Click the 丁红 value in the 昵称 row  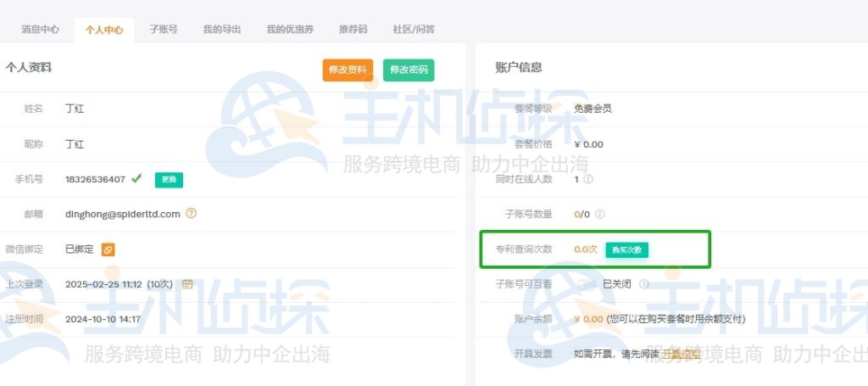click(75, 144)
